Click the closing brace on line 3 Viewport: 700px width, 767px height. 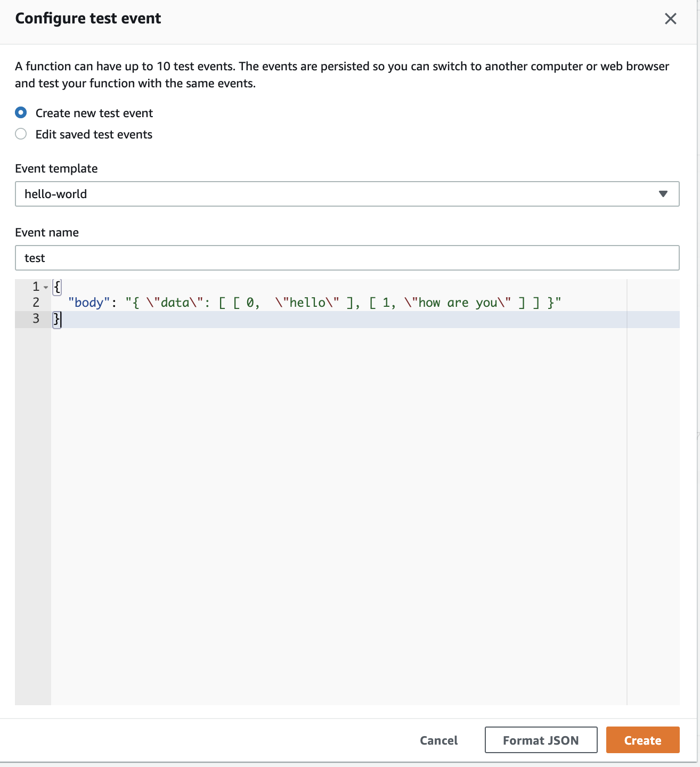(56, 319)
